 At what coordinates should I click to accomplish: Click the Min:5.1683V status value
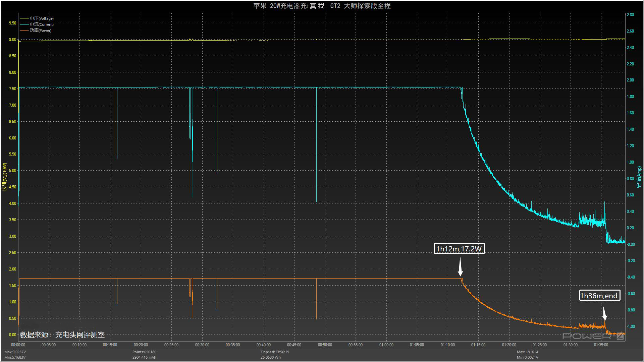point(15,357)
